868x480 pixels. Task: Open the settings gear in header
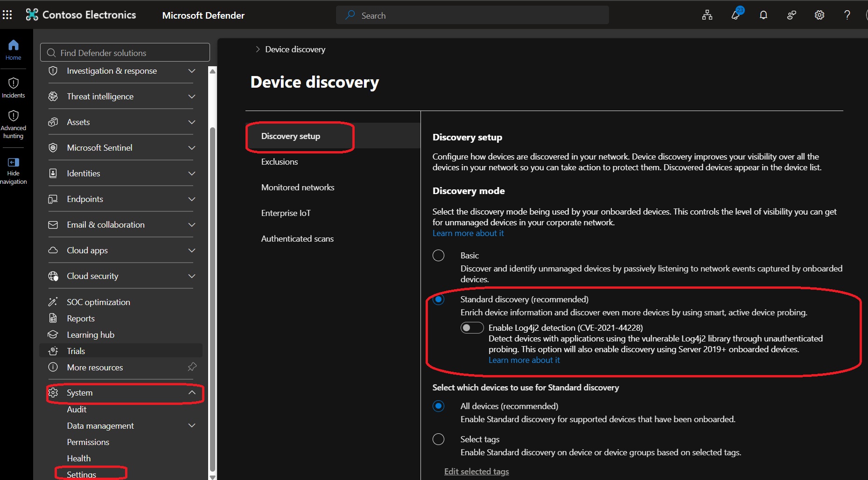click(x=819, y=15)
